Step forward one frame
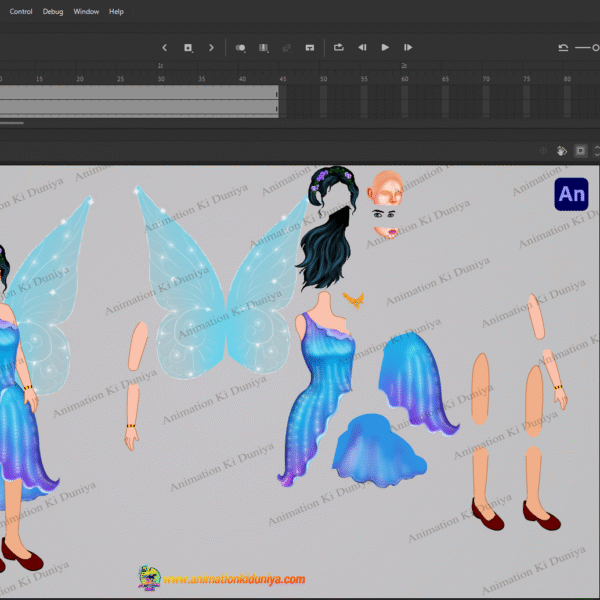This screenshot has height=600, width=600. 408,47
